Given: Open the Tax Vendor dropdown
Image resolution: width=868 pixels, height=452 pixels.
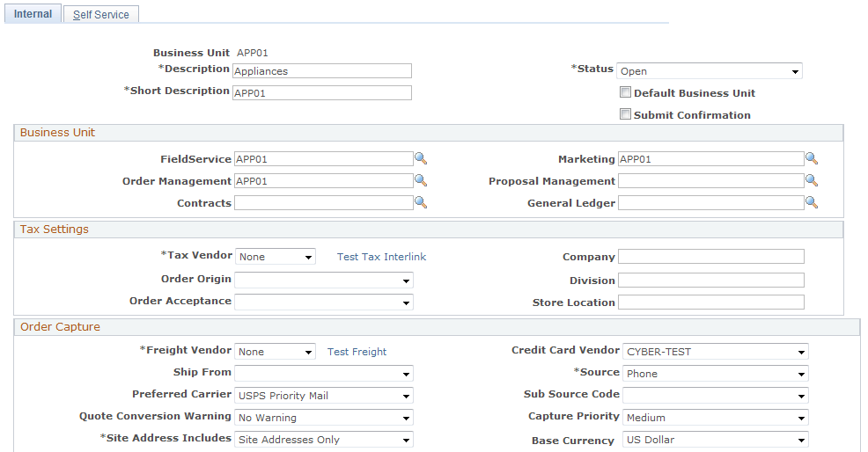Looking at the screenshot, I should (x=276, y=256).
